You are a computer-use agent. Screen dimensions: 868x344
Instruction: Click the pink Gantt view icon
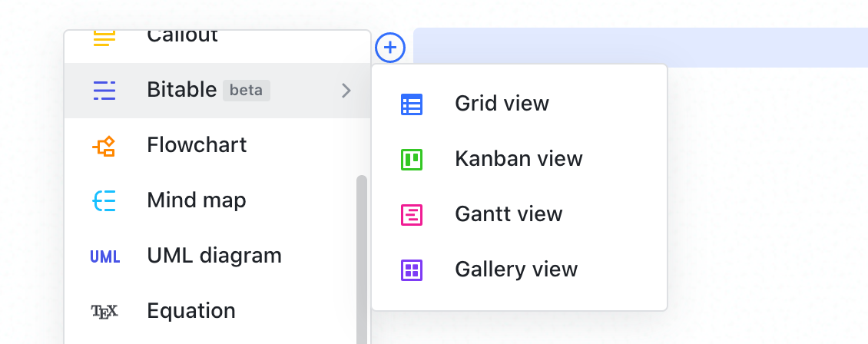(x=412, y=215)
